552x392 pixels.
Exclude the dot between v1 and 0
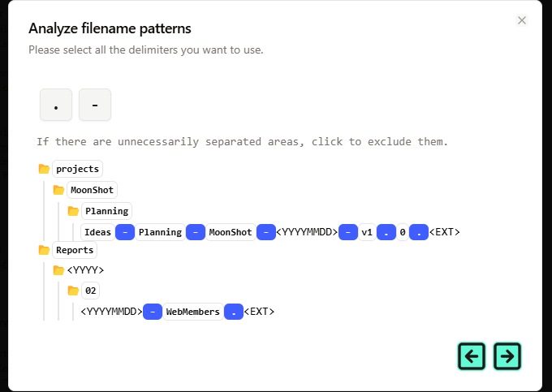pos(386,232)
